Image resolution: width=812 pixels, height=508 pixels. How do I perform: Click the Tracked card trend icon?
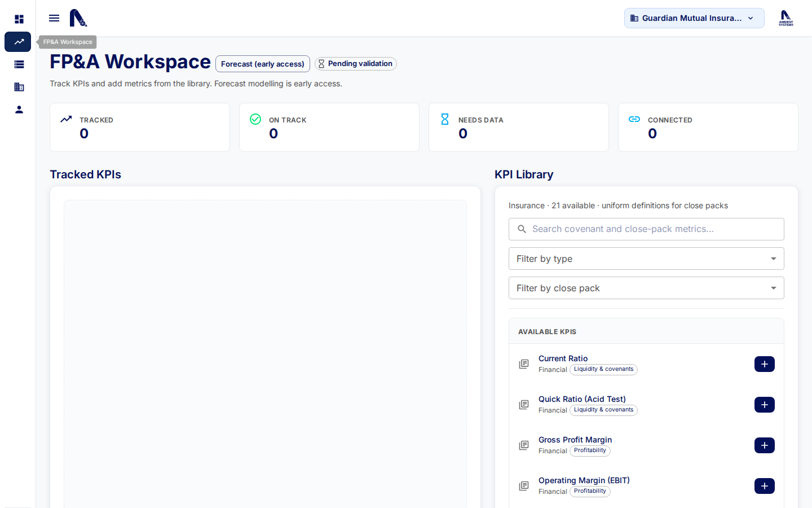(66, 119)
